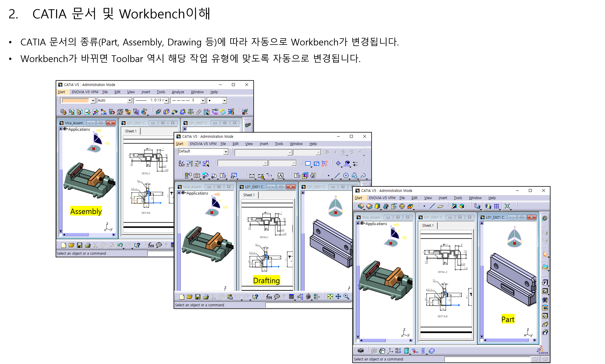Click the Formula f(x) icon in Assembly window
Viewport: 605px width, 364px height.
pyautogui.click(x=151, y=245)
